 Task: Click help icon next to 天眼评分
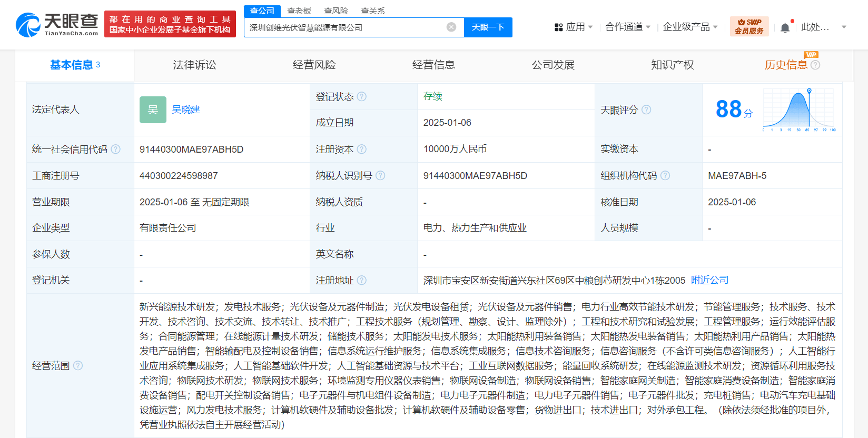646,110
